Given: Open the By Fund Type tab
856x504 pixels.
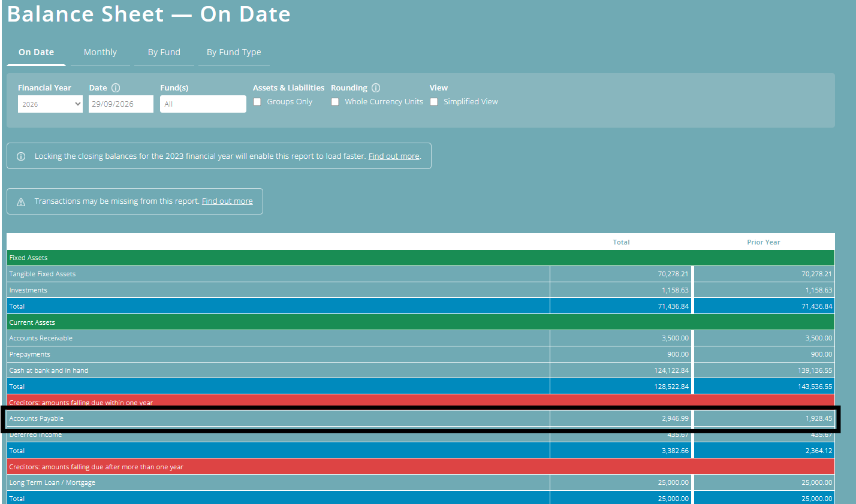Looking at the screenshot, I should (x=234, y=52).
